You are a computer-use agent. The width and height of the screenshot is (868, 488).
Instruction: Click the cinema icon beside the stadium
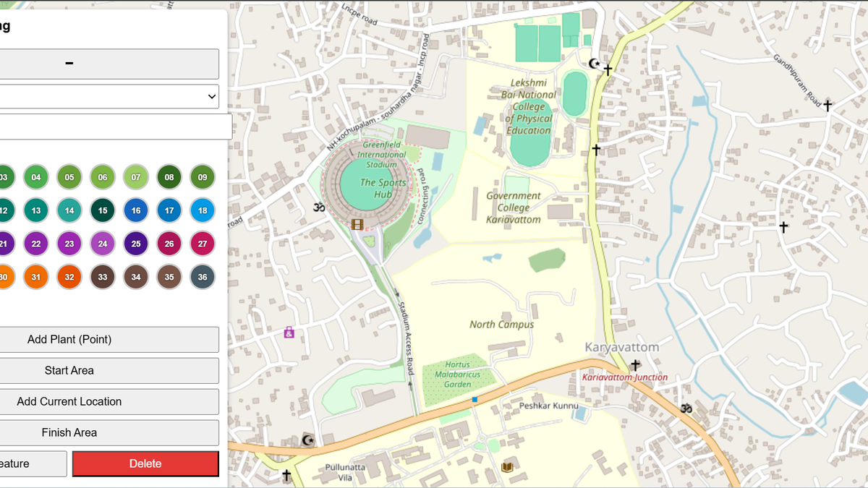357,224
